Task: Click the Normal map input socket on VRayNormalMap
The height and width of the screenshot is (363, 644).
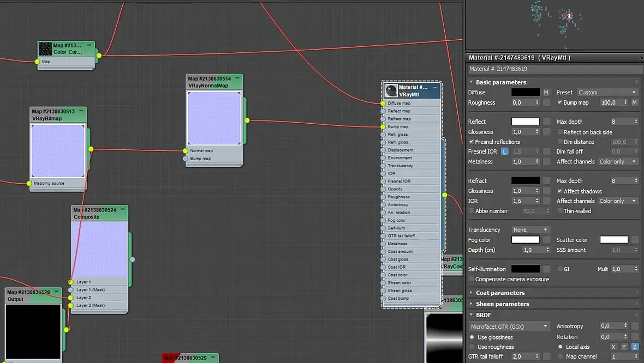Action: tap(185, 150)
